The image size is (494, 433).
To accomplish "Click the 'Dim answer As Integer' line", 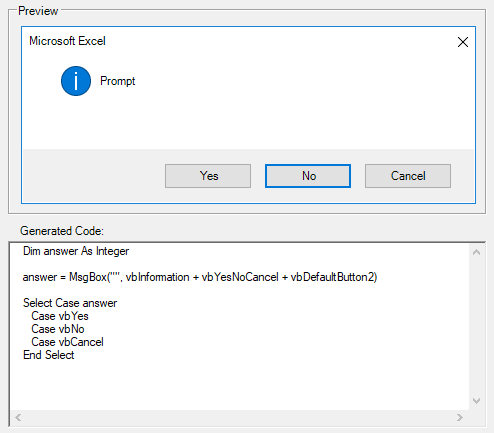I will (x=76, y=251).
